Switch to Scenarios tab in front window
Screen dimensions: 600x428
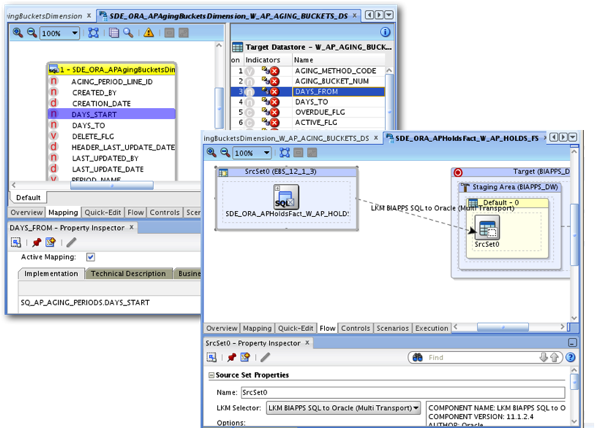click(393, 328)
